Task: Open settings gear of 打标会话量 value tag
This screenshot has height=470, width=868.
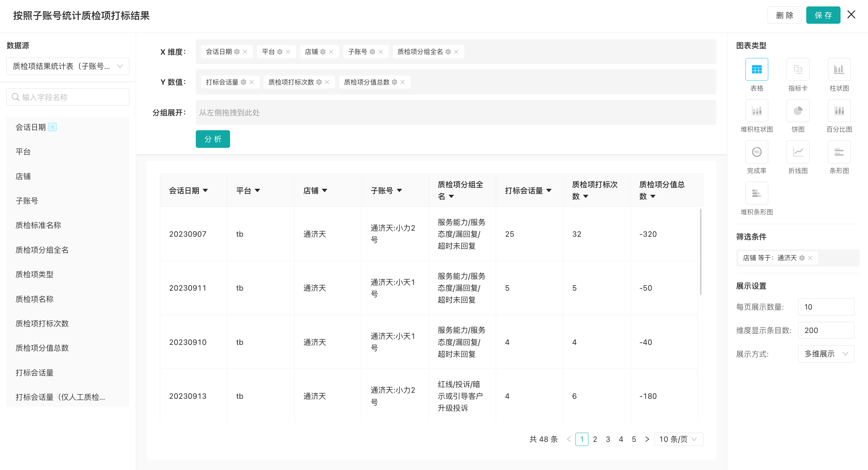Action: [x=243, y=82]
